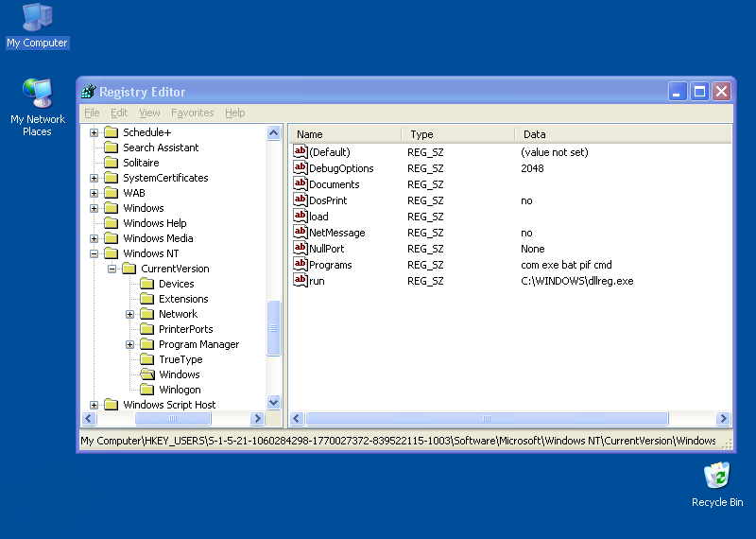Minimize the Registry Editor window
The height and width of the screenshot is (539, 756).
[x=677, y=91]
